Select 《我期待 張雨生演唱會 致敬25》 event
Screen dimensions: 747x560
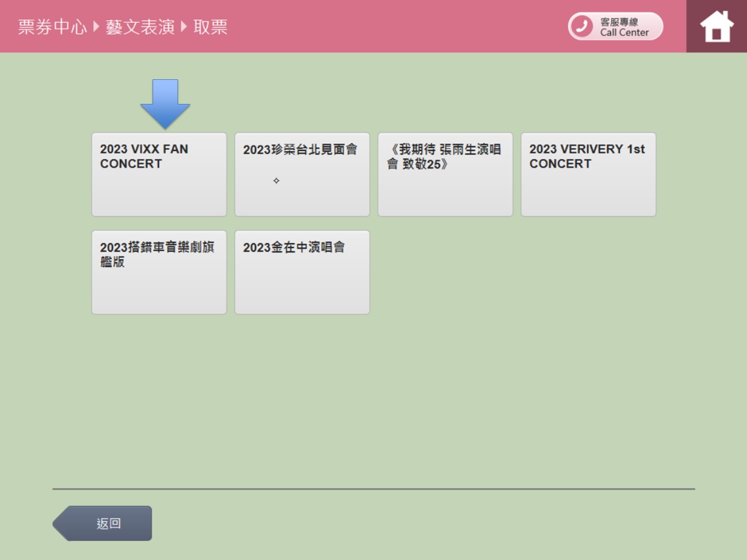click(x=445, y=174)
